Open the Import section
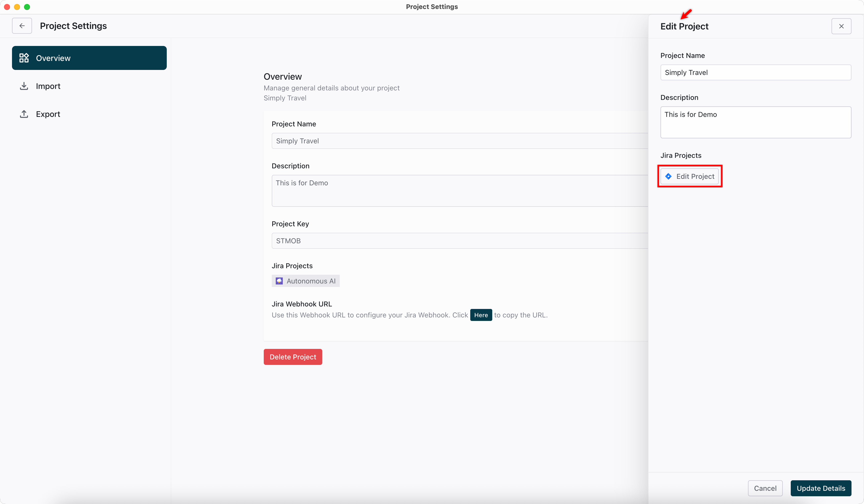Screen dimensions: 864x504 tap(48, 86)
